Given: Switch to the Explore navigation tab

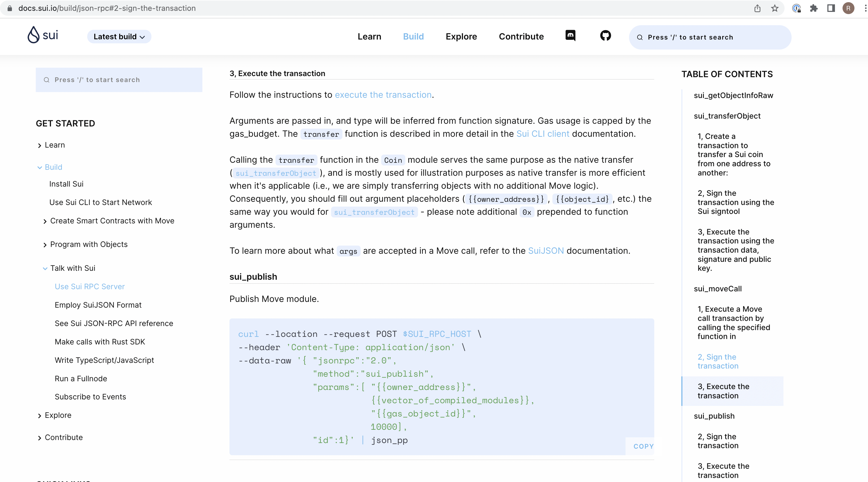Looking at the screenshot, I should tap(461, 36).
